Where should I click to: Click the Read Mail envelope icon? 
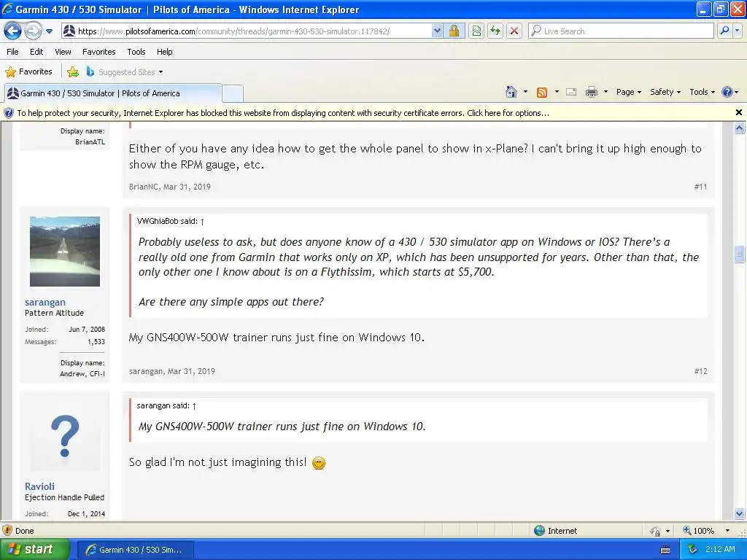click(571, 93)
